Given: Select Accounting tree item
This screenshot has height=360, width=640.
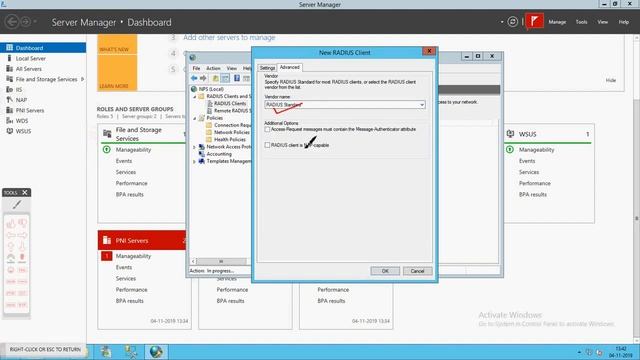Looking at the screenshot, I should [x=219, y=154].
